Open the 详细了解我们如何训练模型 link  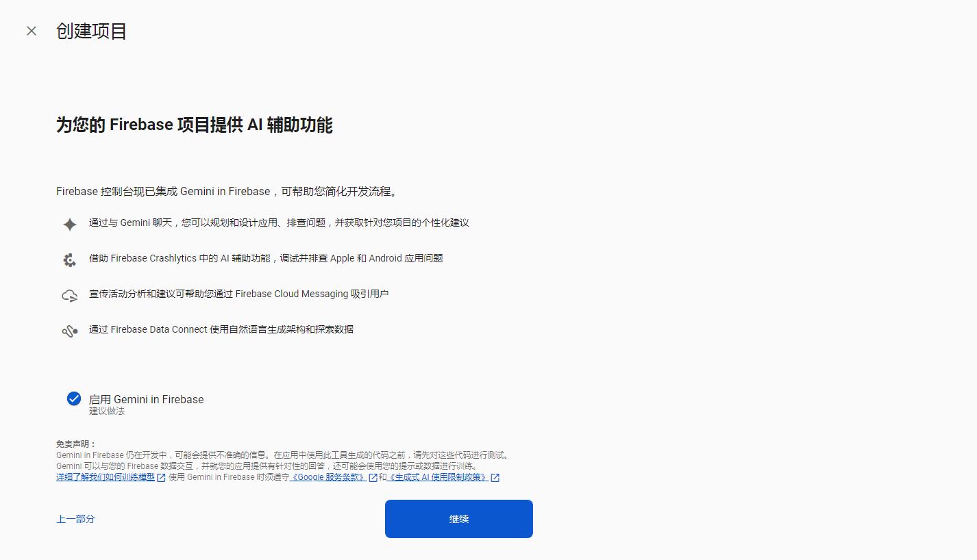coord(106,477)
